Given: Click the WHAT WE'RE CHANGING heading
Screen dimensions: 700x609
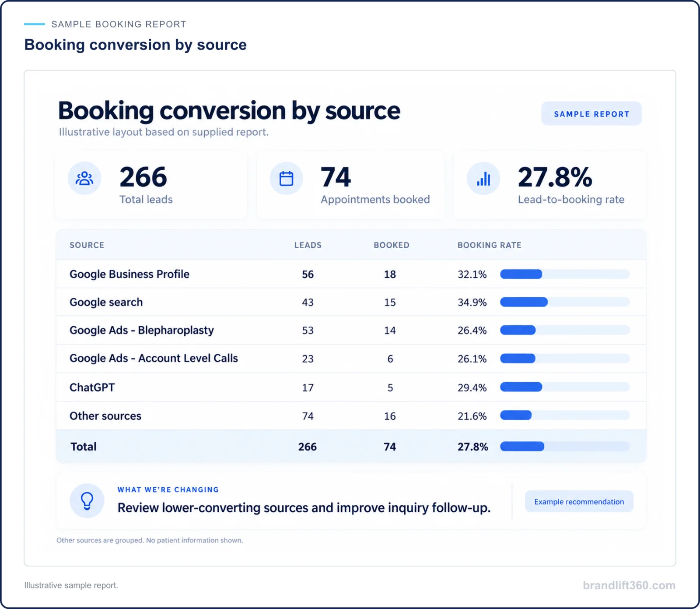Looking at the screenshot, I should (x=168, y=489).
